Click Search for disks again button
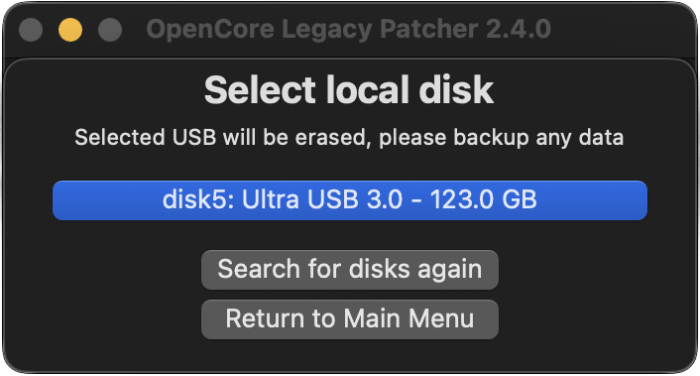 coord(350,270)
